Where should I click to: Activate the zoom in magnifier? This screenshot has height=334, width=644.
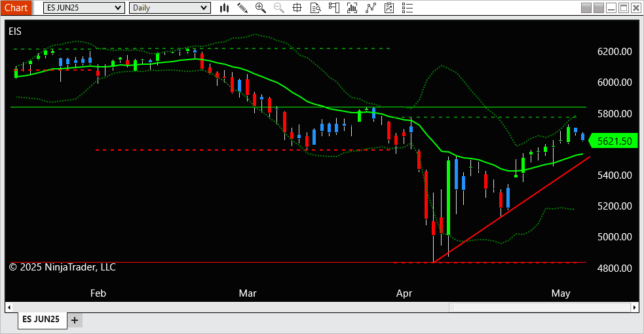point(260,8)
